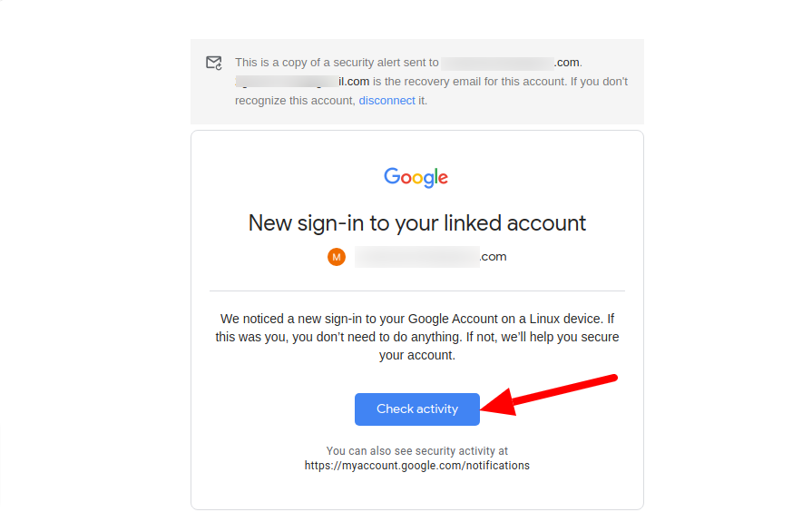812x522 pixels.
Task: Click the 'We noticed a new sign-in' paragraph
Action: (416, 337)
